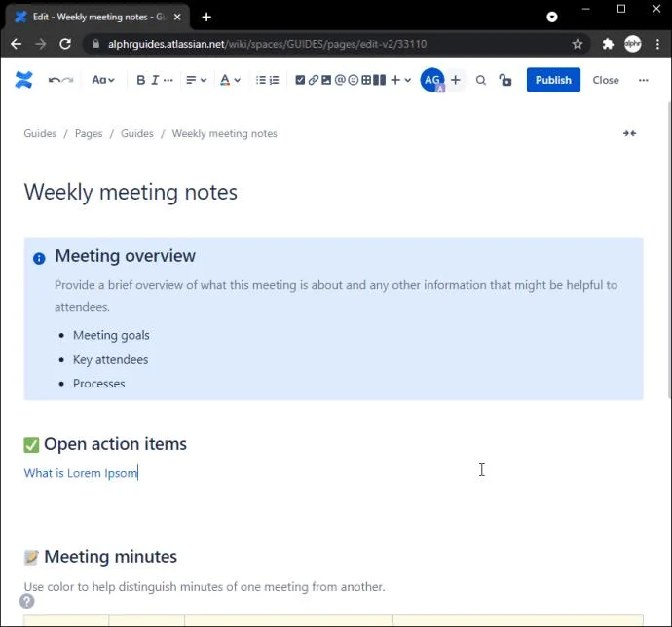Insert an emoji from the toolbar

pos(354,80)
